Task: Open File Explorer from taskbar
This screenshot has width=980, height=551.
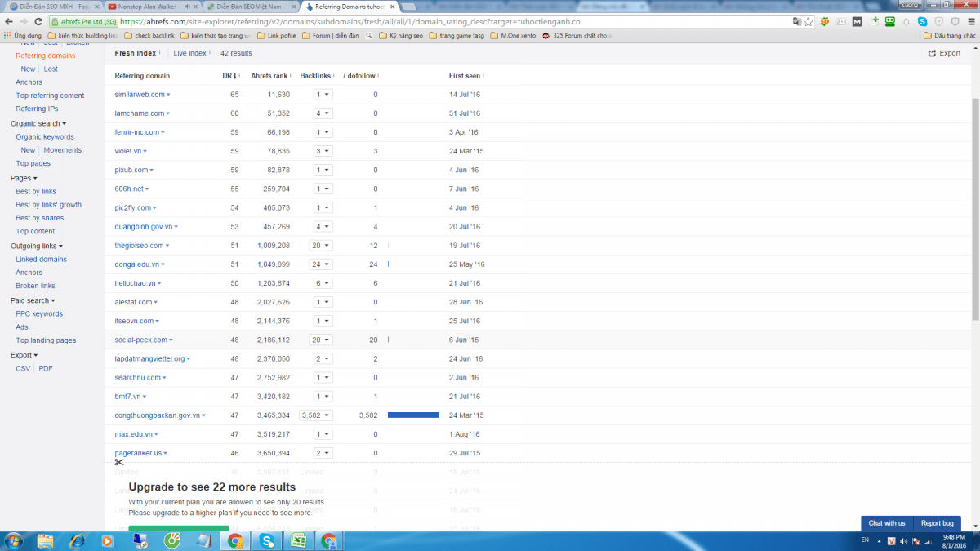Action: (x=45, y=540)
